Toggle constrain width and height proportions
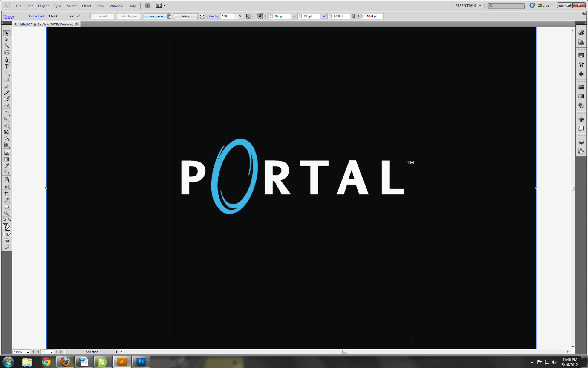588x368 pixels. (353, 16)
